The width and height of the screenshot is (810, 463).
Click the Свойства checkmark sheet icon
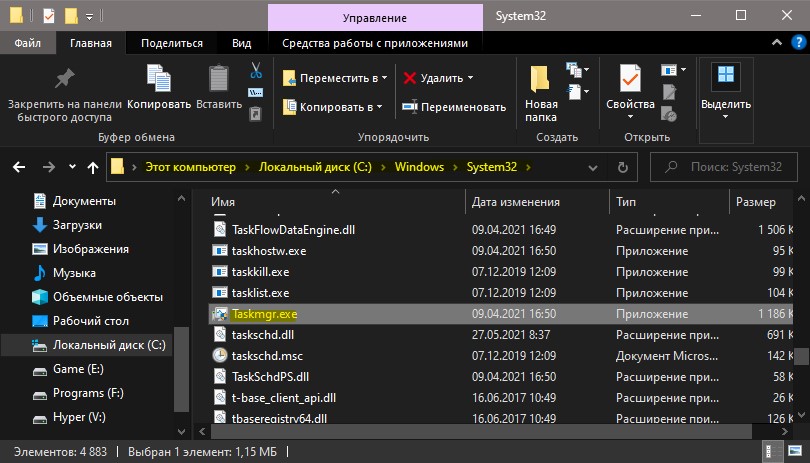630,79
